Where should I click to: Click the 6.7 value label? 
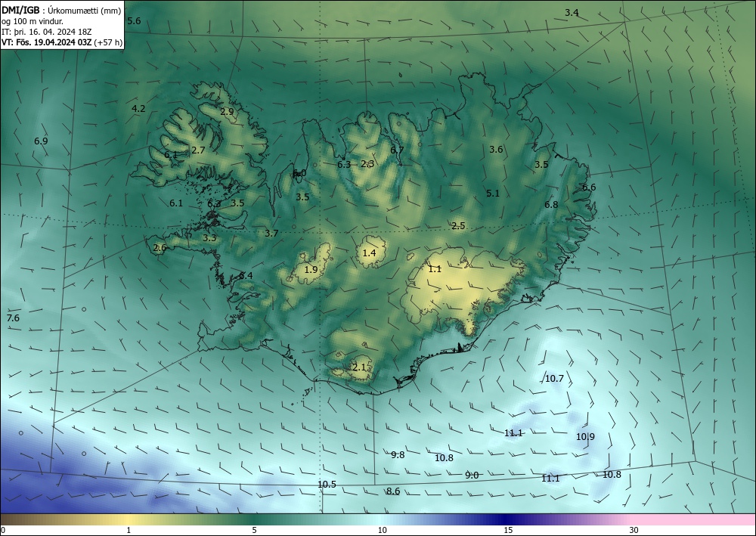point(397,150)
